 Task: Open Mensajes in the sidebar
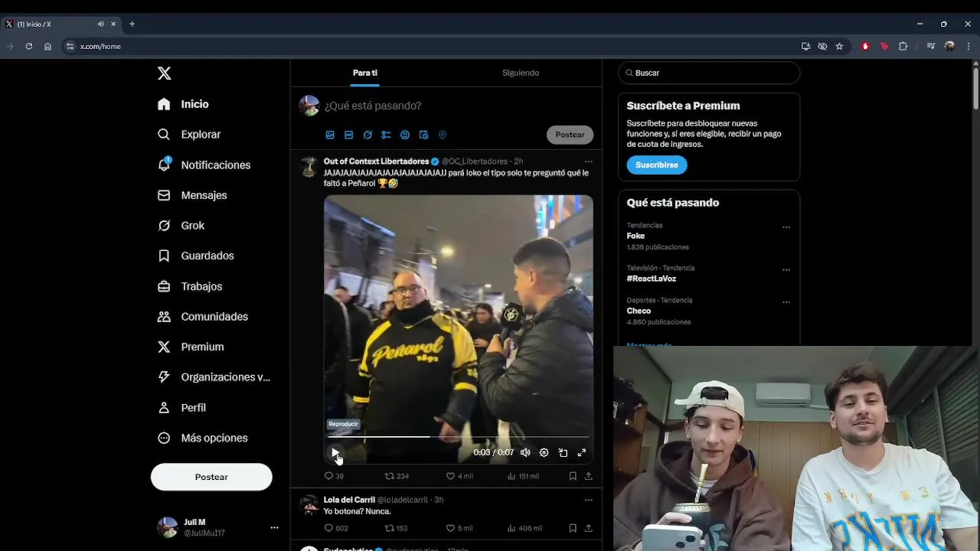point(192,195)
